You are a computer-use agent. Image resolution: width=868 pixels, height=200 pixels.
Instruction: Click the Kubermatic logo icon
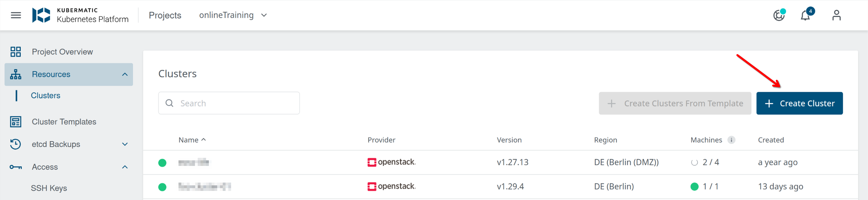pos(41,15)
